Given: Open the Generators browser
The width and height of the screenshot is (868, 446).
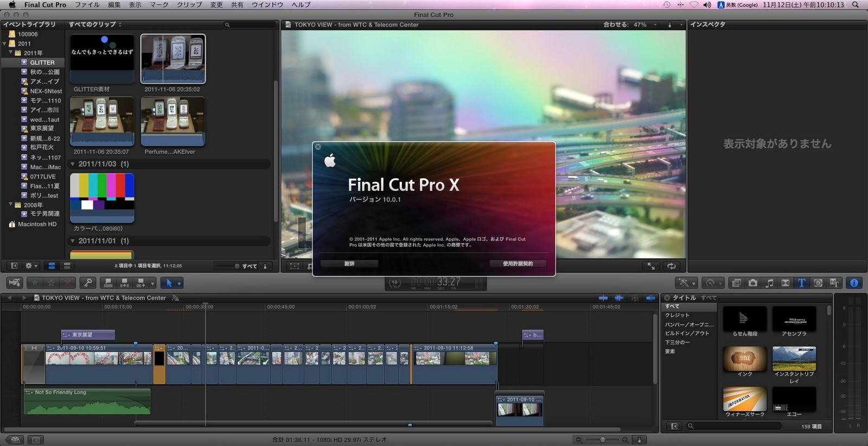Looking at the screenshot, I should point(818,283).
